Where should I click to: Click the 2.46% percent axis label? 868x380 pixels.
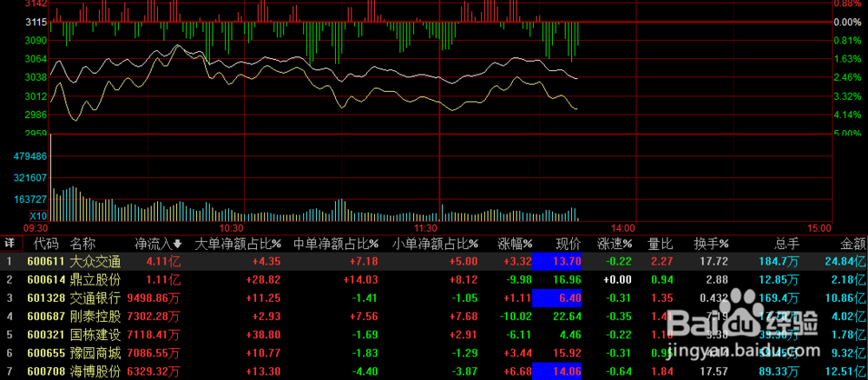coord(847,77)
